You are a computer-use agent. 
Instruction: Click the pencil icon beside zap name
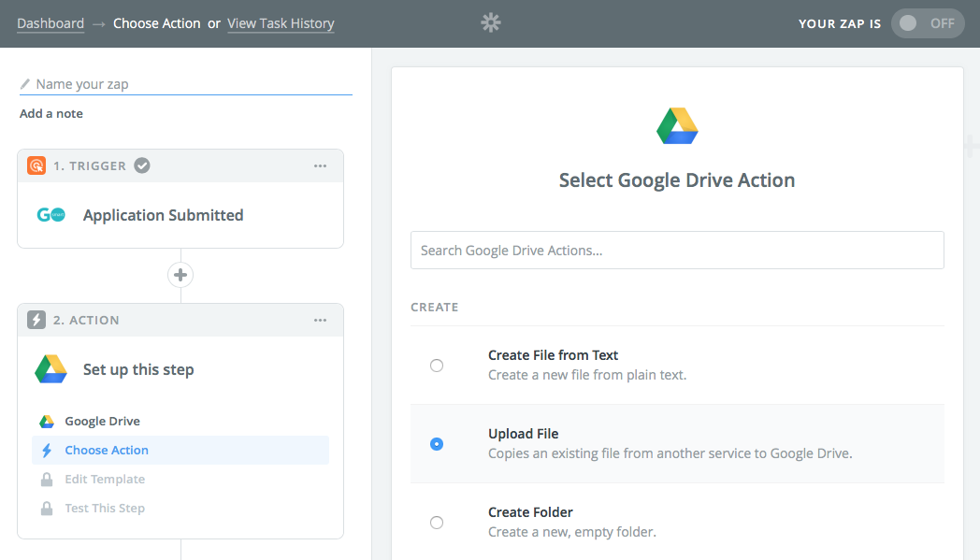pyautogui.click(x=25, y=84)
